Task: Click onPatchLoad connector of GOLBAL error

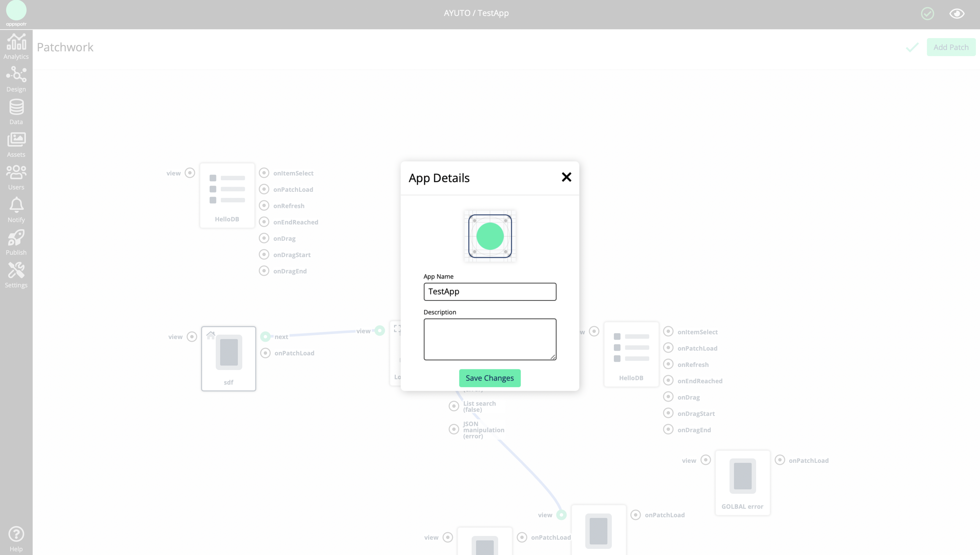Action: coord(780,460)
